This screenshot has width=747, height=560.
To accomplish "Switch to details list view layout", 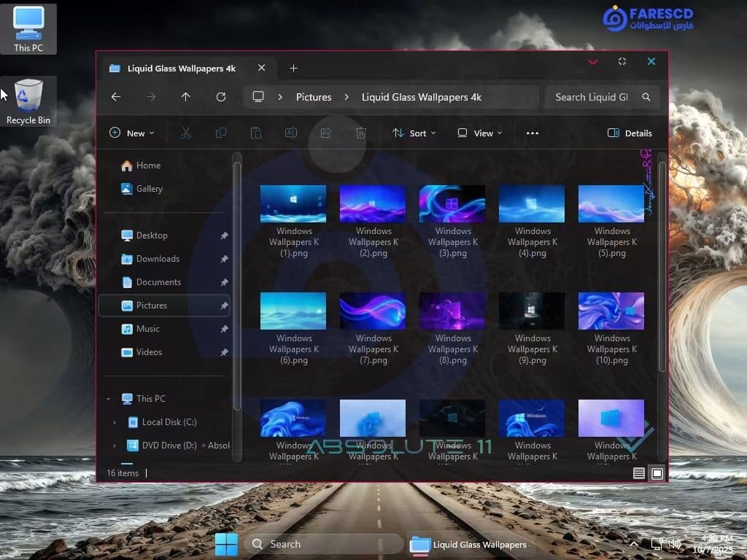I will (x=639, y=473).
